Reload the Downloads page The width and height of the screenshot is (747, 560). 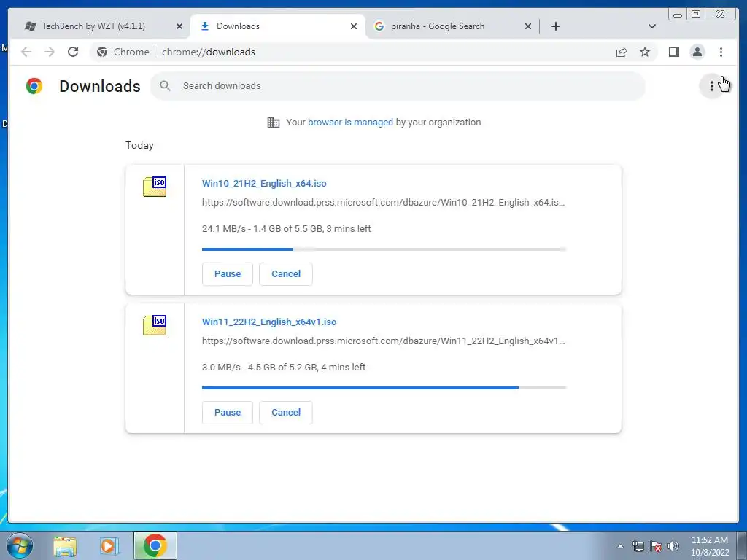click(73, 52)
